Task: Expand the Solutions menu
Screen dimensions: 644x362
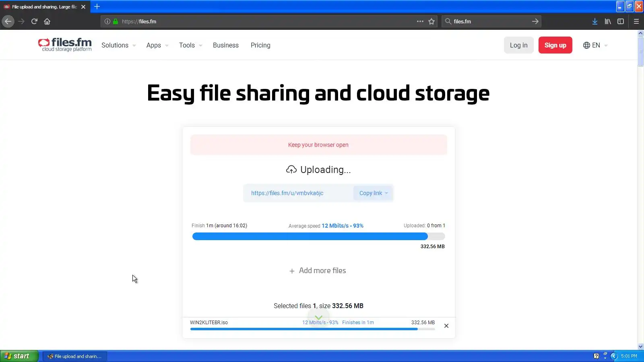Action: (x=119, y=45)
